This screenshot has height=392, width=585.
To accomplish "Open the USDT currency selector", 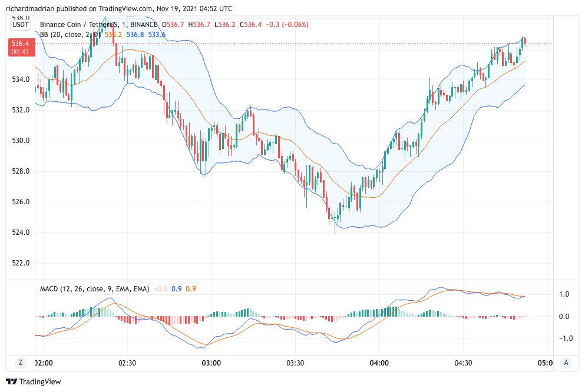I will pos(20,24).
